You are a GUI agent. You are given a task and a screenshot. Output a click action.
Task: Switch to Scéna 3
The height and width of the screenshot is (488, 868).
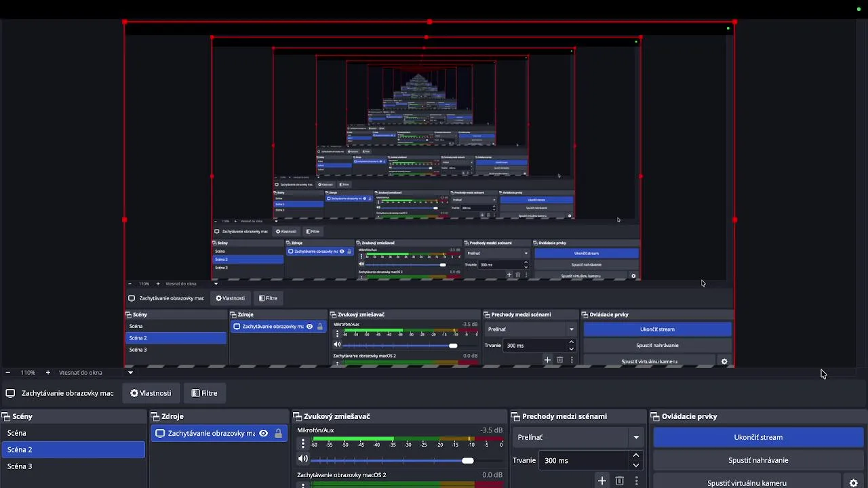[73, 466]
